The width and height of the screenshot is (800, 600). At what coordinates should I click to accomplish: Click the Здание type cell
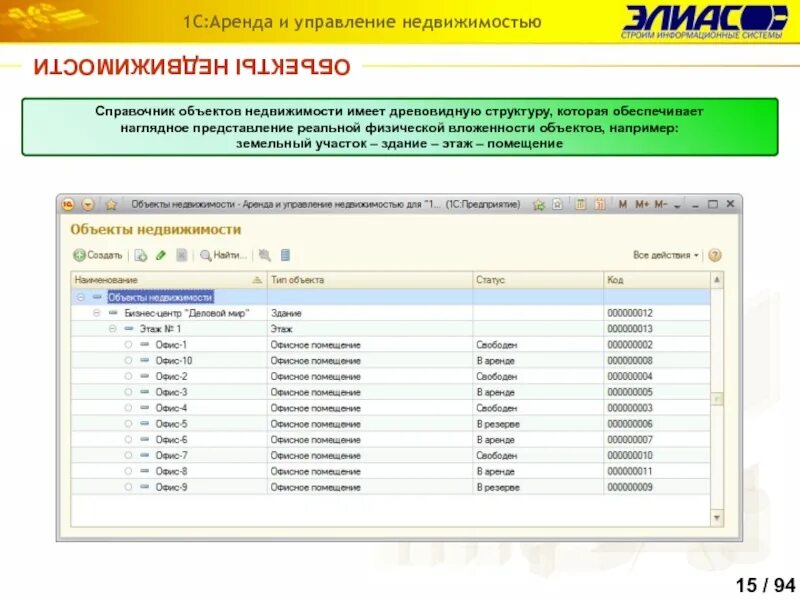coord(370,313)
